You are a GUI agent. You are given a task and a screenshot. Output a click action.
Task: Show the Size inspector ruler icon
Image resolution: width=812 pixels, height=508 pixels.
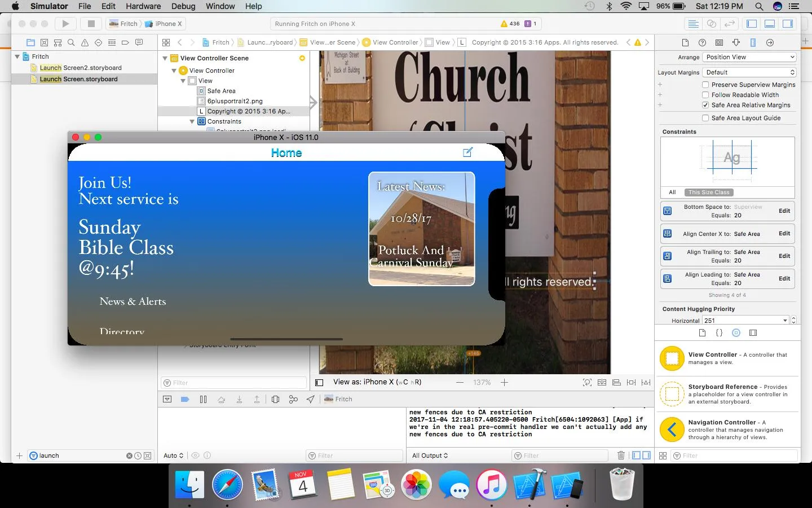pyautogui.click(x=753, y=42)
